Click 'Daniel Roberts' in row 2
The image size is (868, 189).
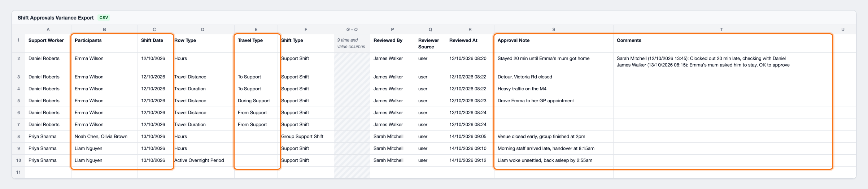coord(48,62)
